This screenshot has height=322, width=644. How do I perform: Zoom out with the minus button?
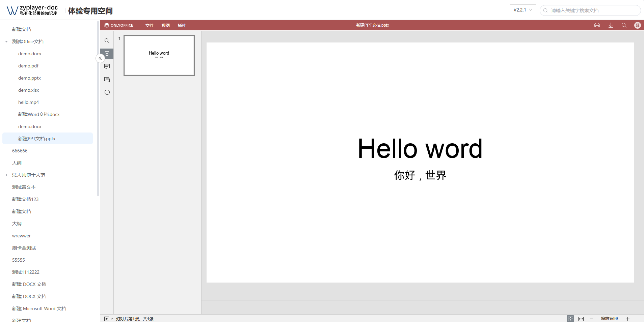591,319
